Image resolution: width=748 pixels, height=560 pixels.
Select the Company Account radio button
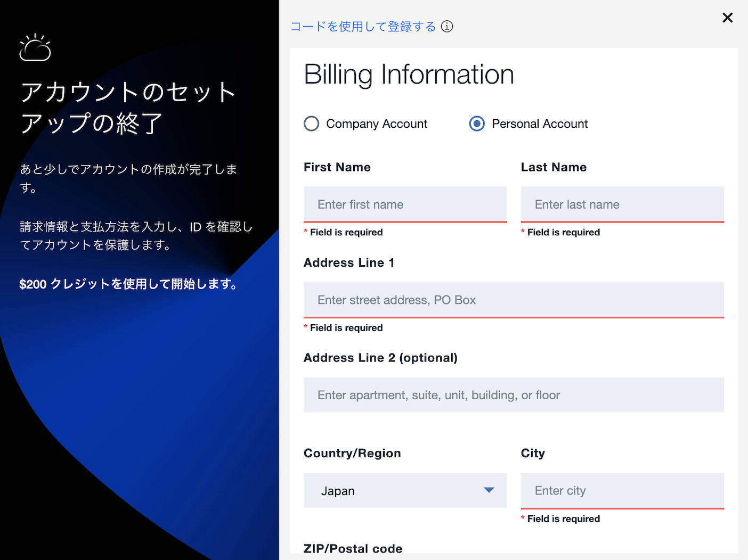click(x=311, y=123)
